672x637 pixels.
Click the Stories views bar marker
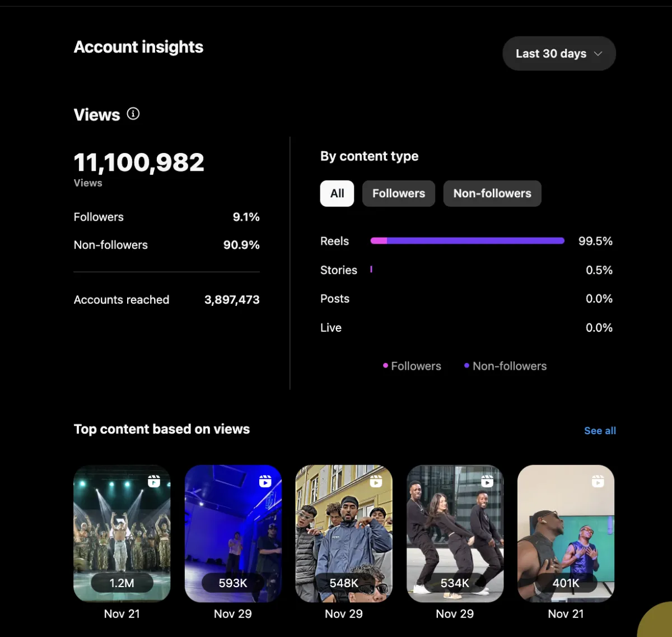click(371, 269)
